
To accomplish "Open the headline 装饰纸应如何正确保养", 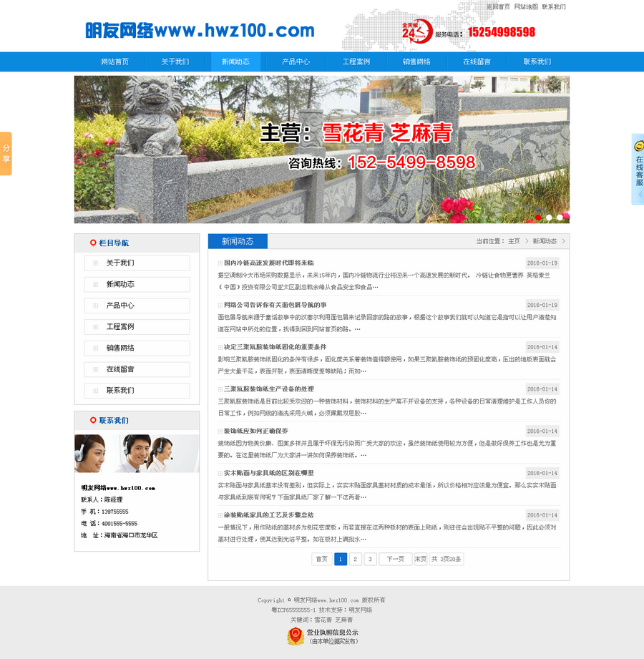I will [x=255, y=430].
